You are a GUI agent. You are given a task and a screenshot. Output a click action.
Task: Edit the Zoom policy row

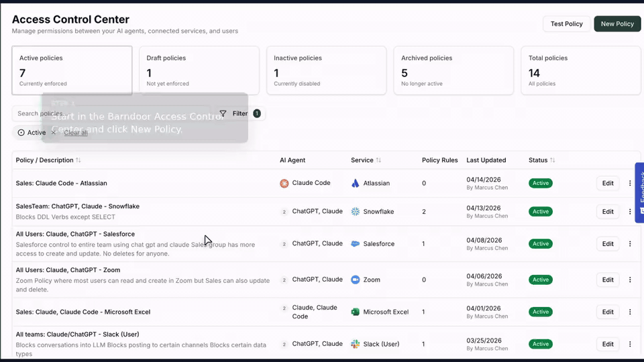pos(608,280)
